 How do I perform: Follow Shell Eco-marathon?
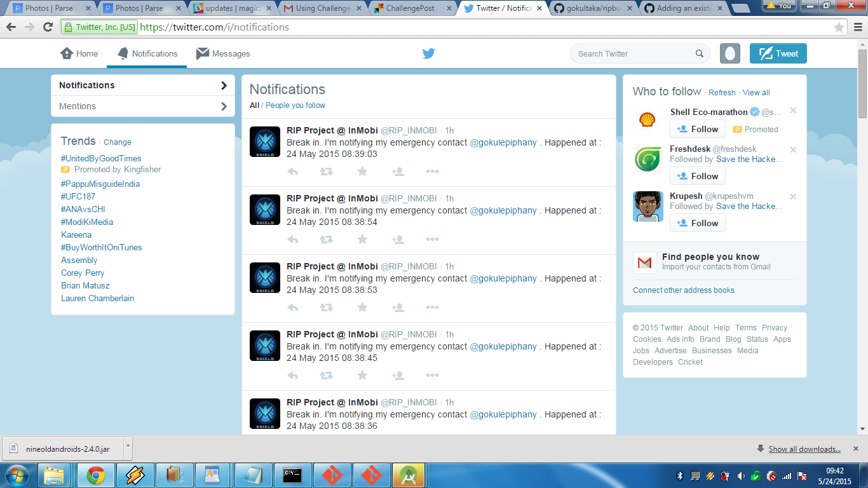click(x=698, y=129)
